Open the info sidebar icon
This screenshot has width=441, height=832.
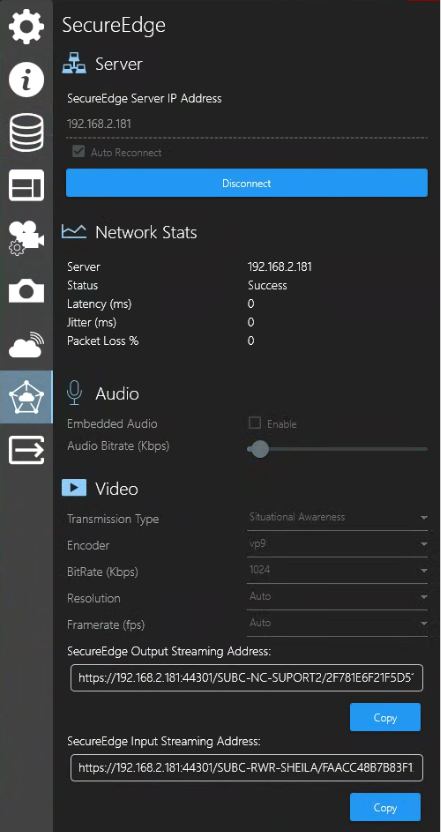click(x=26, y=79)
